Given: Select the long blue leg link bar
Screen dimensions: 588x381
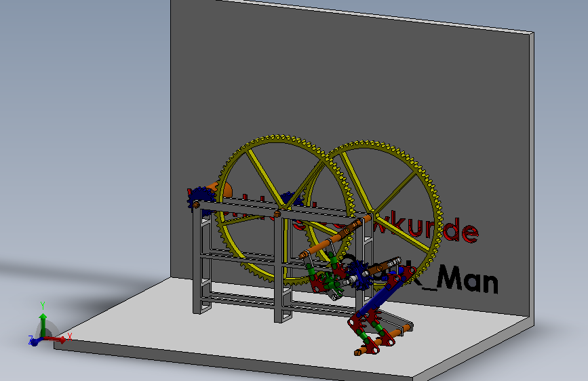Looking at the screenshot, I should coord(383,294).
